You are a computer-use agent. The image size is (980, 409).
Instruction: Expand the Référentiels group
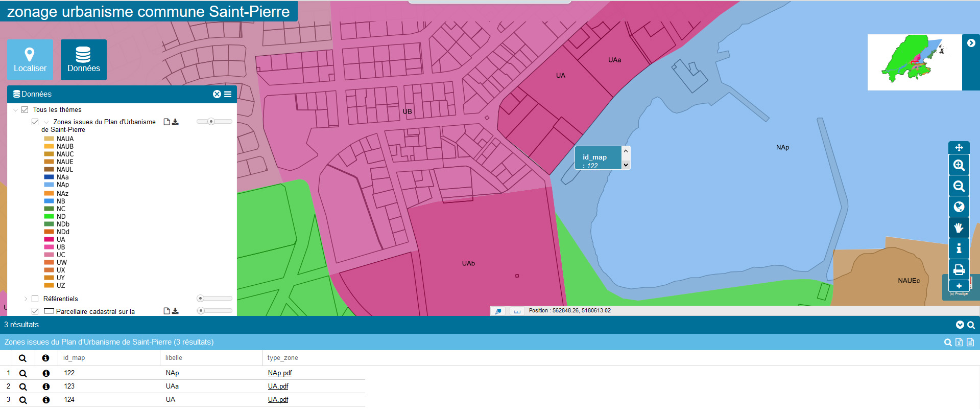pos(26,299)
